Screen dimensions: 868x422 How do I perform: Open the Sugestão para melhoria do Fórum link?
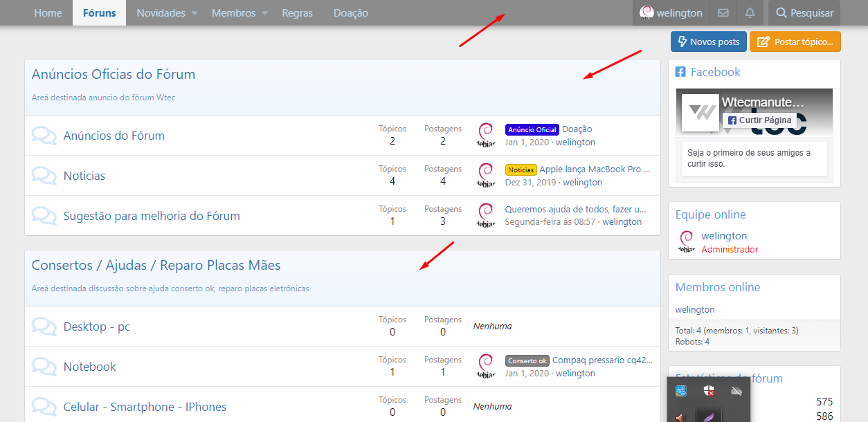[x=152, y=216]
